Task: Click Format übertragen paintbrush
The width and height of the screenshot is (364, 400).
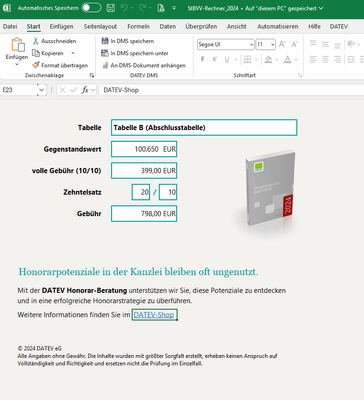Action: click(60, 65)
